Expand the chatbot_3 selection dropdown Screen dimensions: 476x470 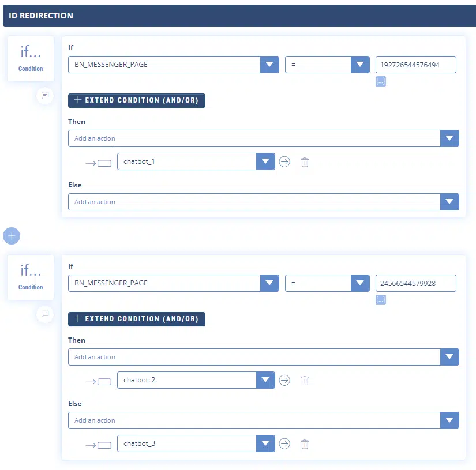pos(265,444)
